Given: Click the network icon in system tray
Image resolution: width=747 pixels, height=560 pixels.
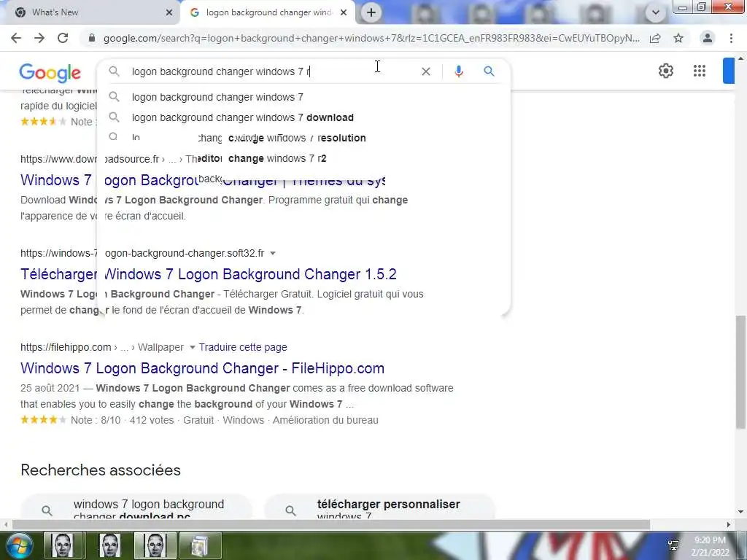Looking at the screenshot, I should coord(673,545).
